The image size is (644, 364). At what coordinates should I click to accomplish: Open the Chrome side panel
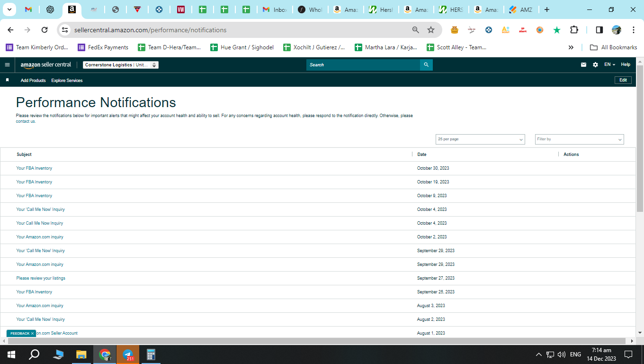tap(599, 30)
